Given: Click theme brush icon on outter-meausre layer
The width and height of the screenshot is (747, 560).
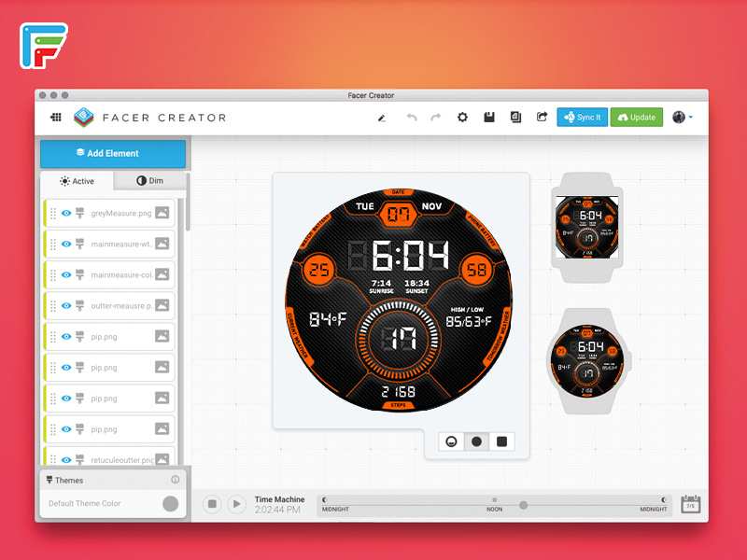Looking at the screenshot, I should click(80, 306).
